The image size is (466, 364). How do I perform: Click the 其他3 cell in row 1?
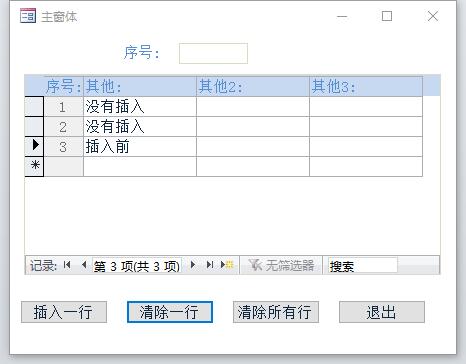366,107
